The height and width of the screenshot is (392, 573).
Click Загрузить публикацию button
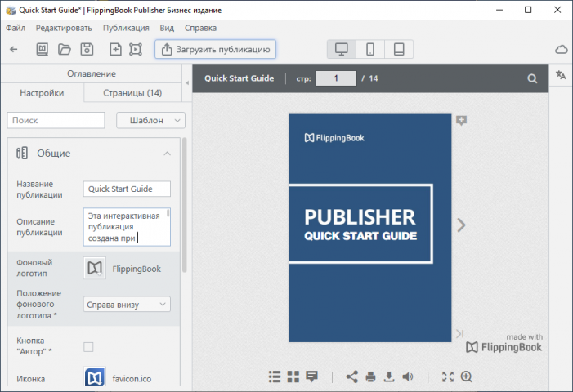click(x=215, y=49)
